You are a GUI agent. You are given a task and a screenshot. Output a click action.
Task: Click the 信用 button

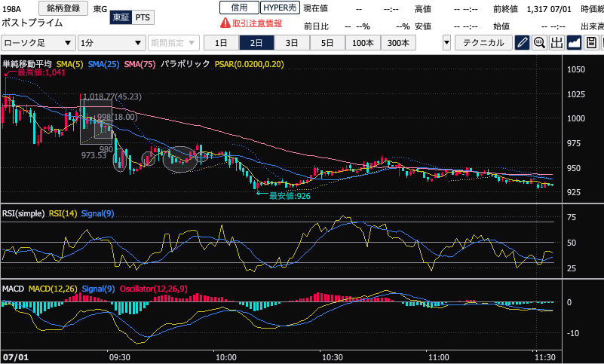(238, 7)
